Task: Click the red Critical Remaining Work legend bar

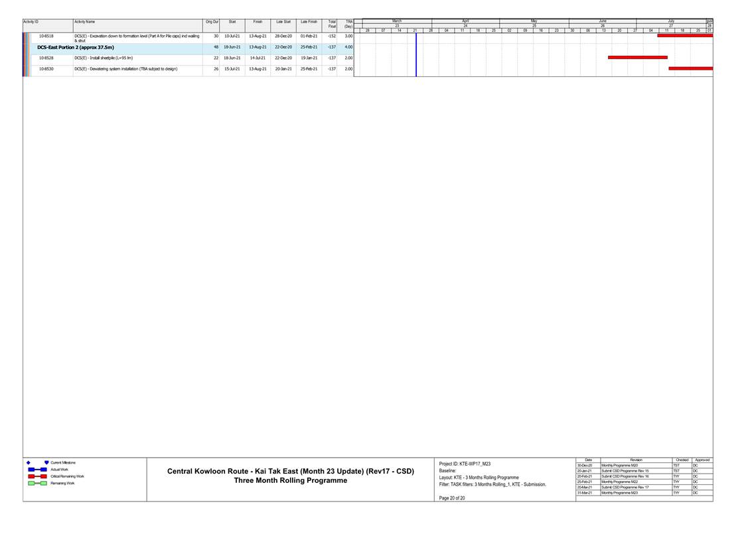Action: [37, 476]
